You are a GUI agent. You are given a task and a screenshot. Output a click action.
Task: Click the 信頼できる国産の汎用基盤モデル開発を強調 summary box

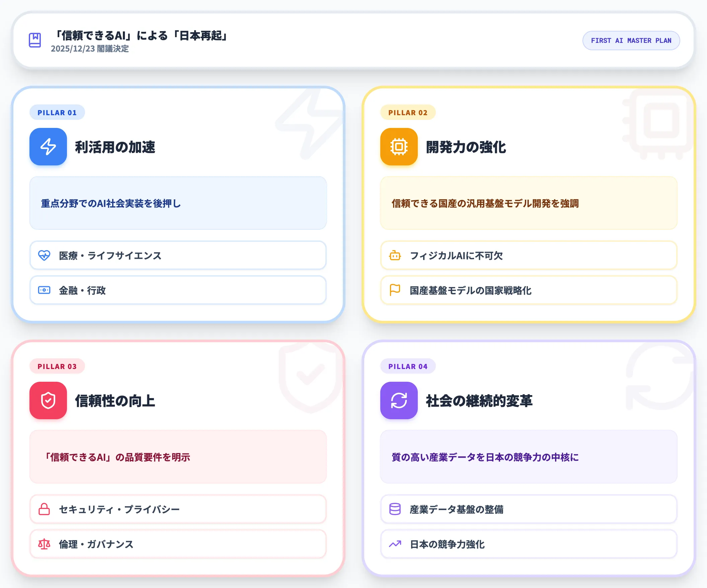click(529, 203)
